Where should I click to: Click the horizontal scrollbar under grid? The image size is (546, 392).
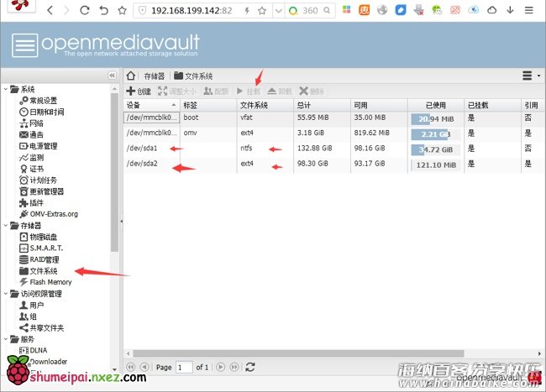point(298,353)
